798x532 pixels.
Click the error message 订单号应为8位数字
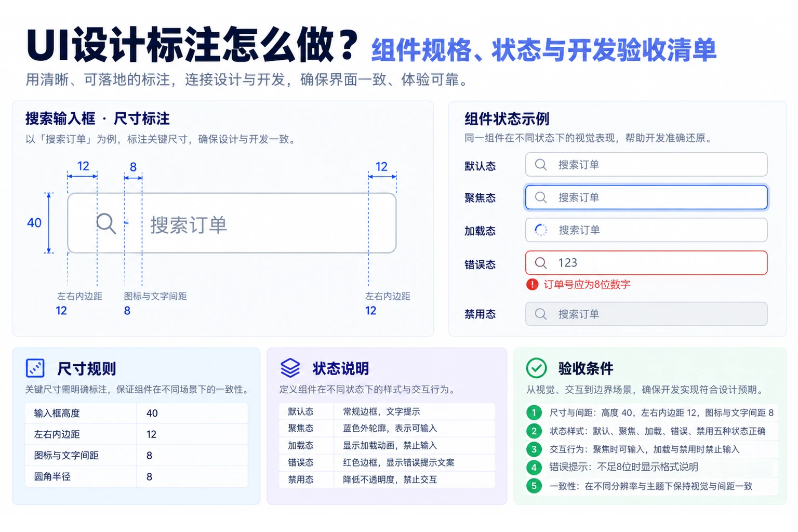[587, 284]
